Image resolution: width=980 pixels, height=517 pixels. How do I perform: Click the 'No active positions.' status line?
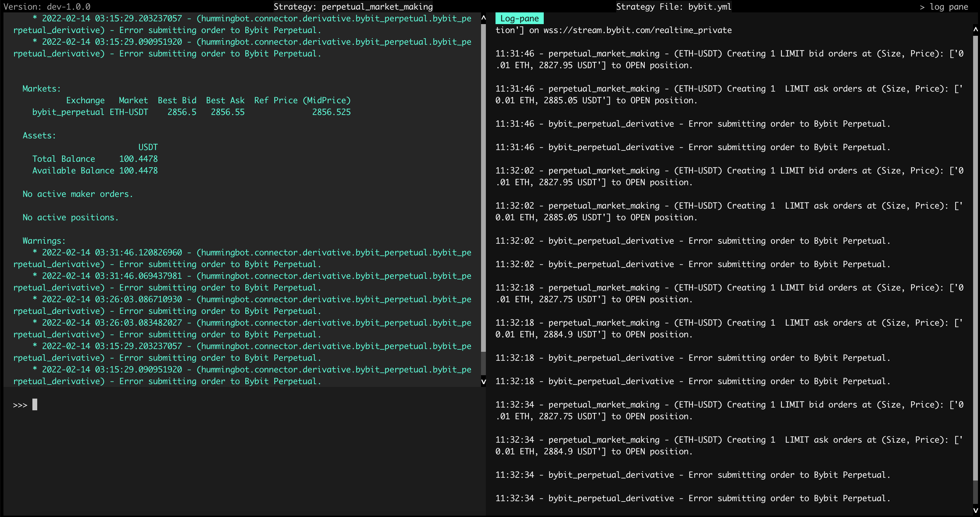point(70,217)
